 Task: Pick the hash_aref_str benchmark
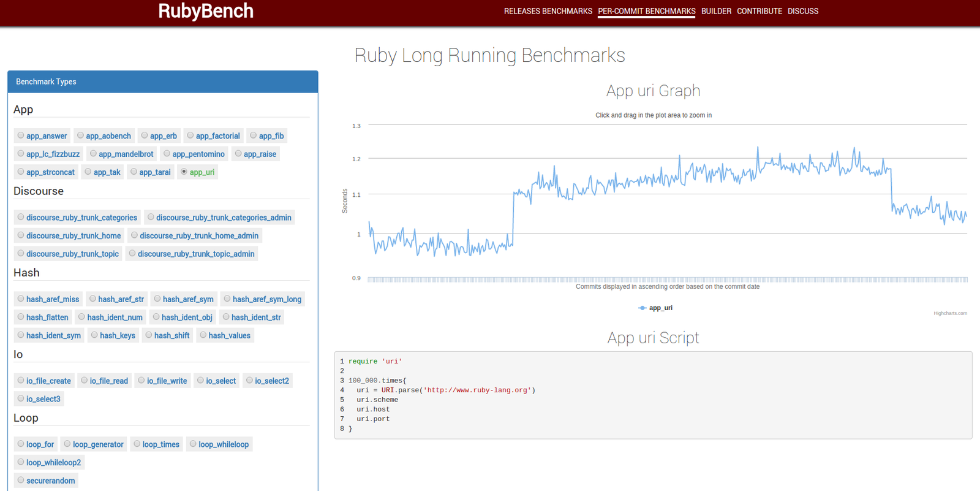(x=116, y=299)
